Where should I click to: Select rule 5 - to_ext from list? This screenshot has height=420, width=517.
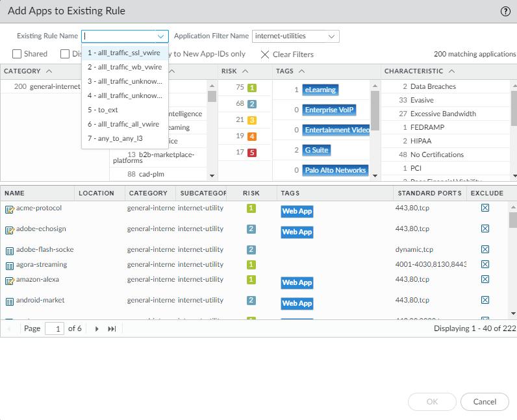pos(108,110)
